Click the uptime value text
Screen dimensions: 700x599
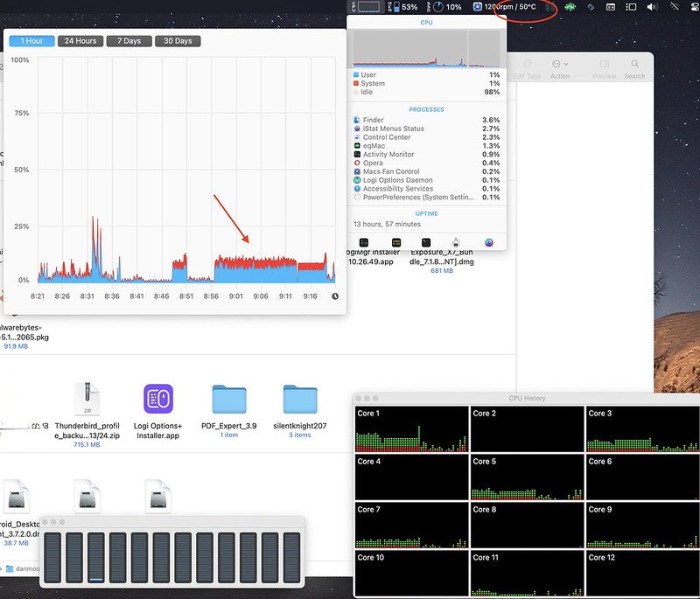pos(387,224)
